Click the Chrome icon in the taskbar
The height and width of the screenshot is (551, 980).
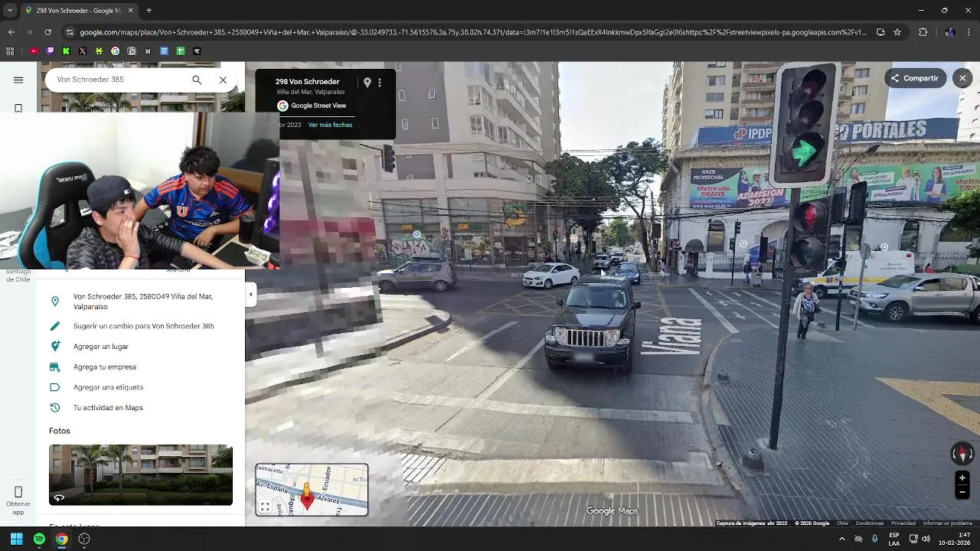pyautogui.click(x=62, y=539)
